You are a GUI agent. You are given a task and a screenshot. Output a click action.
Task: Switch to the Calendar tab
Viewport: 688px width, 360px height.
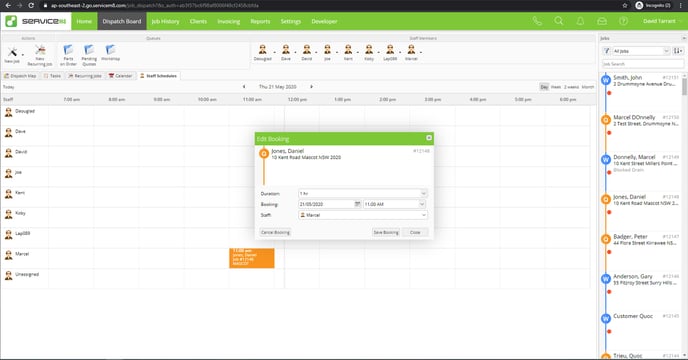click(x=120, y=76)
